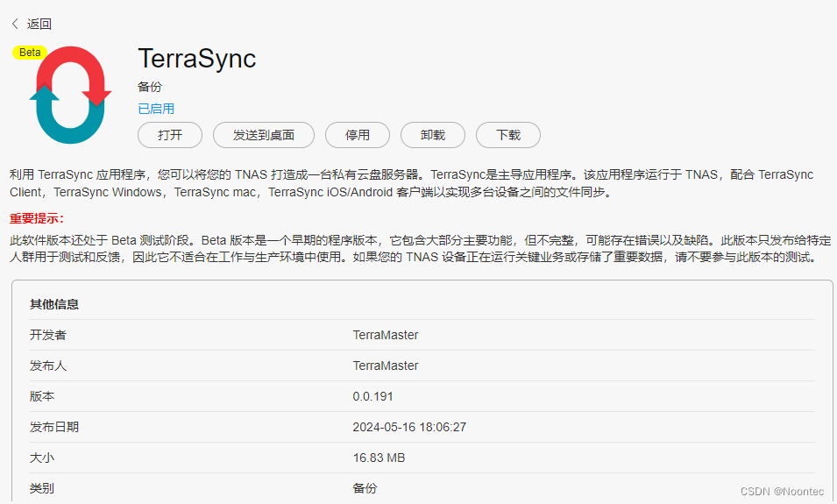Click the 返回 back label

(39, 24)
